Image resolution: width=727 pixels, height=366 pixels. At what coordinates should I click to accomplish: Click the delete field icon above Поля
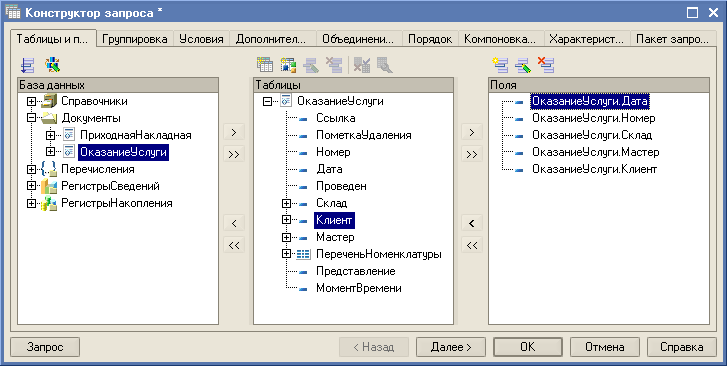click(x=546, y=65)
